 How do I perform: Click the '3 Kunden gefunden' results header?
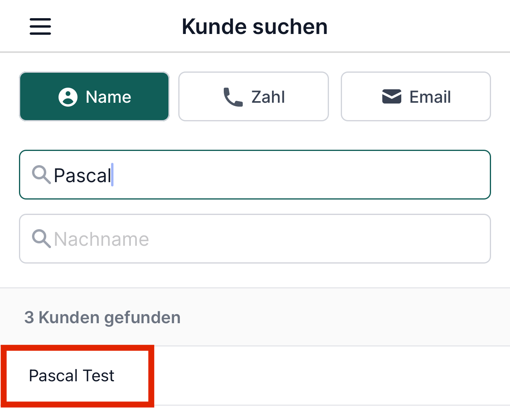click(x=102, y=317)
